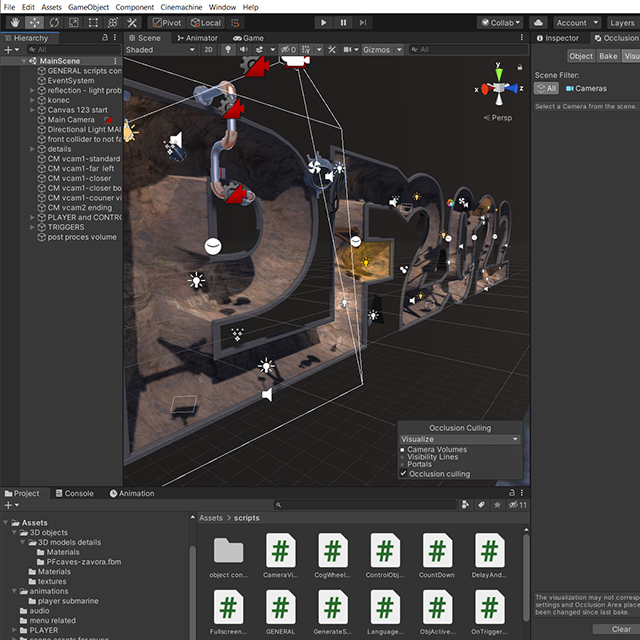
Task: Toggle hidden objects visibility in scene
Action: (288, 50)
